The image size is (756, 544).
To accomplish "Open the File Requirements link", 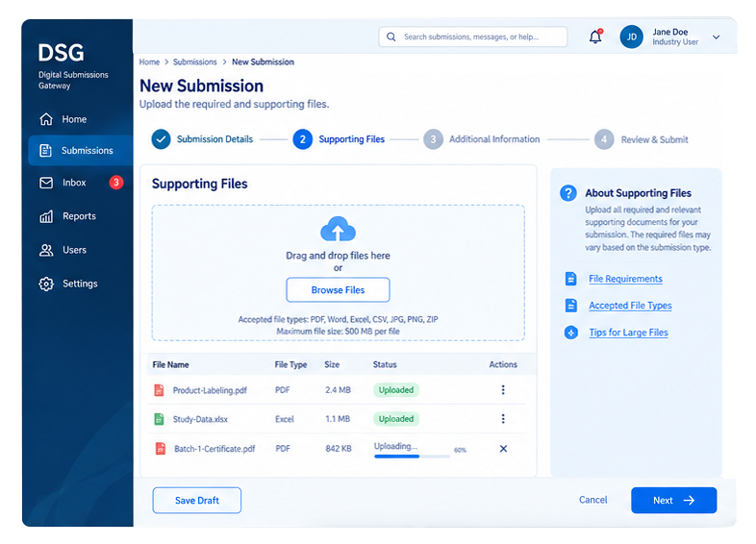I will 625,279.
